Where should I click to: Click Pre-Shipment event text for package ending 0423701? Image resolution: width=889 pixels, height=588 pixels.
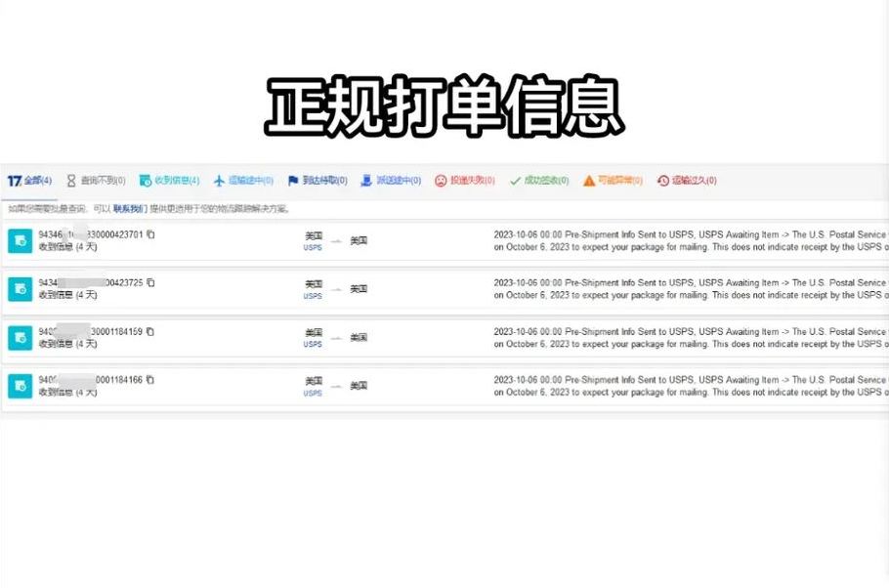691,241
